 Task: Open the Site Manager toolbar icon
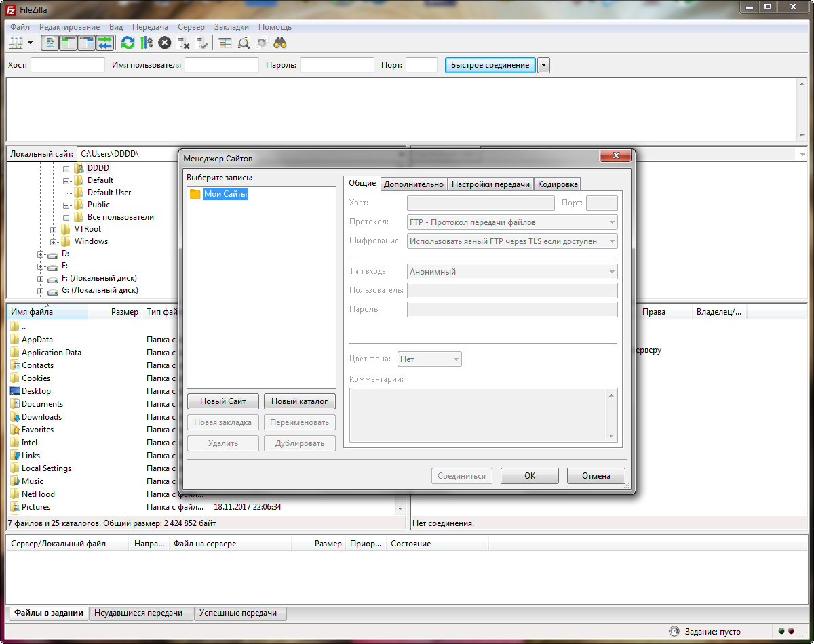(17, 43)
